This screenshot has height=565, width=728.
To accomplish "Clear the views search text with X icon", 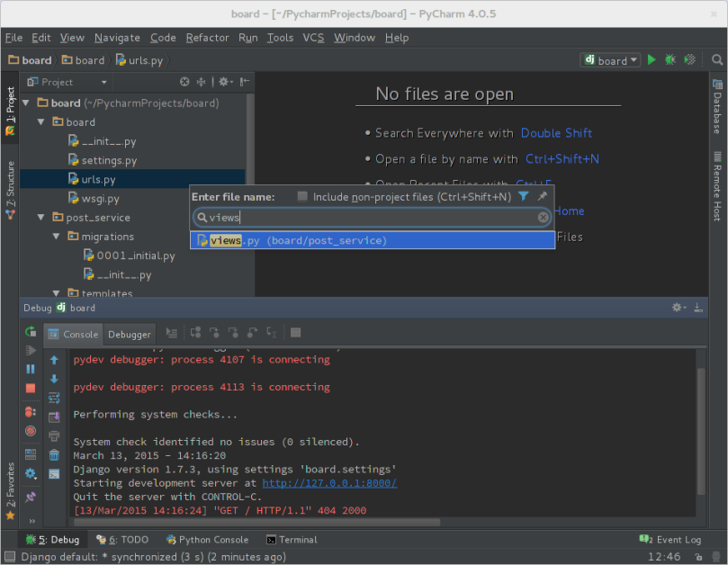I will point(543,217).
